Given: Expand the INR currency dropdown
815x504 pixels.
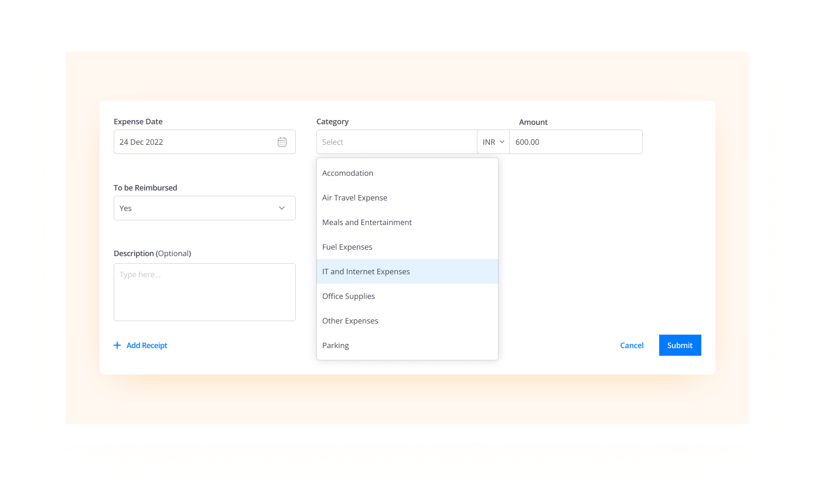Looking at the screenshot, I should click(493, 142).
